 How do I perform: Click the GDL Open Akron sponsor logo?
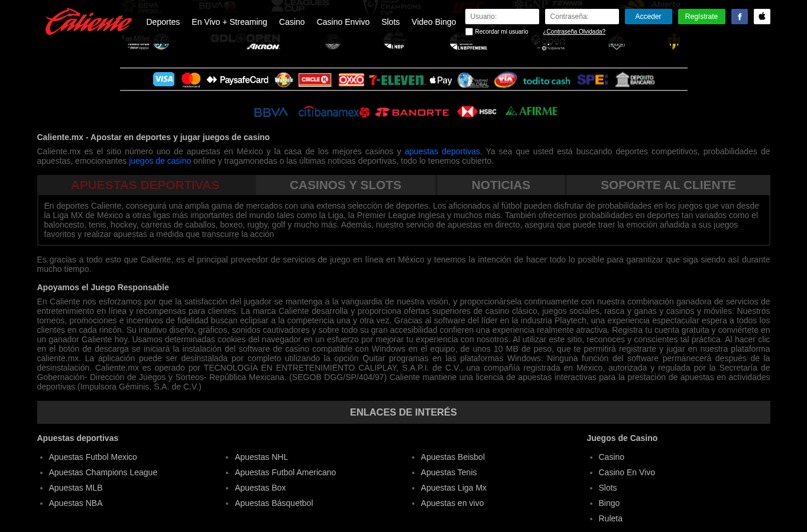[245, 41]
